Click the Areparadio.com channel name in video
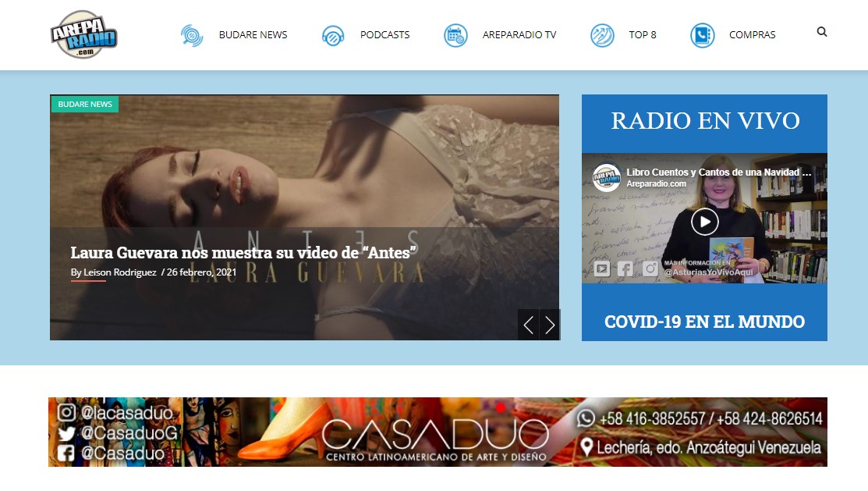 (656, 184)
